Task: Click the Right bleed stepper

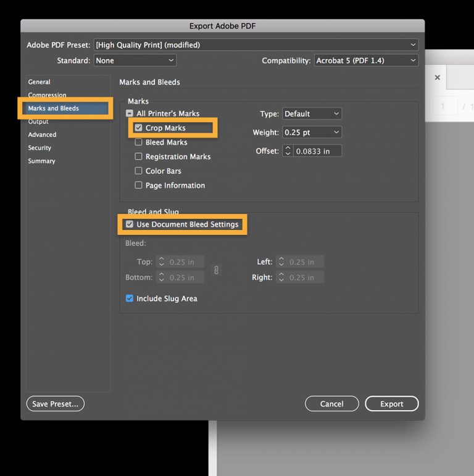Action: [281, 277]
